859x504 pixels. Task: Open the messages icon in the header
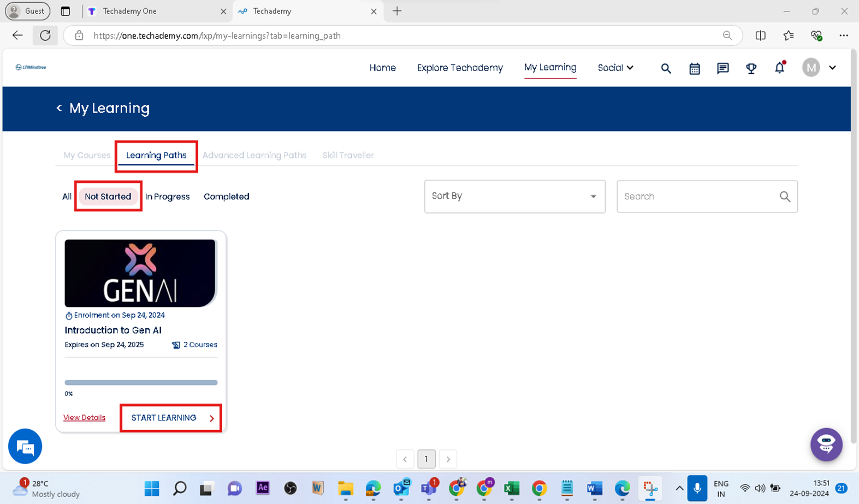(x=723, y=68)
